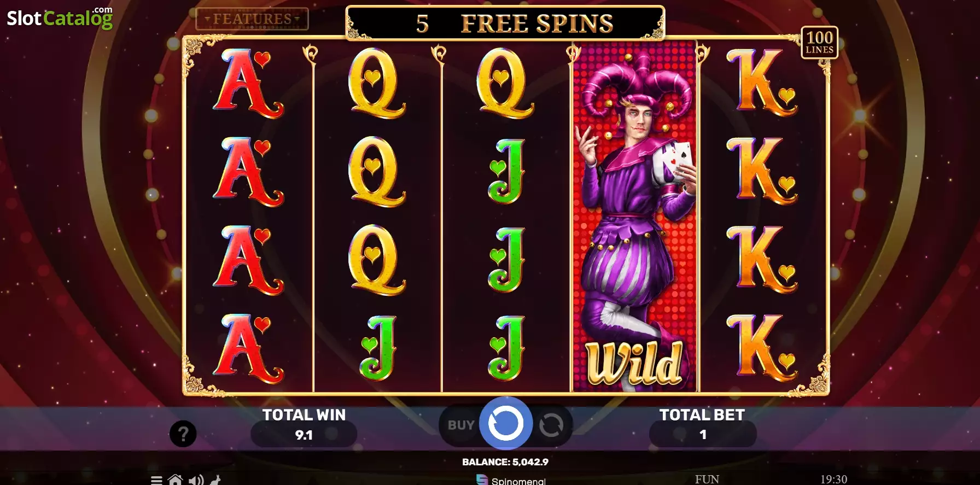980x485 pixels.
Task: Click the TOTAL WIN amount field
Action: point(304,435)
